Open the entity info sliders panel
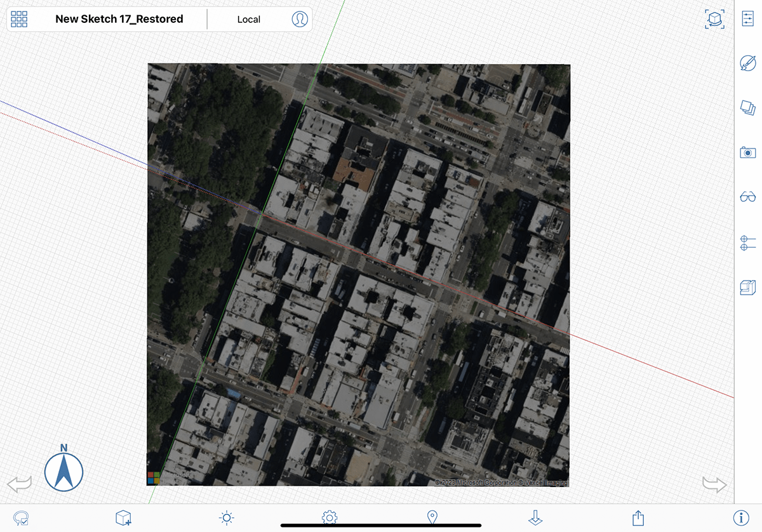 tap(748, 19)
